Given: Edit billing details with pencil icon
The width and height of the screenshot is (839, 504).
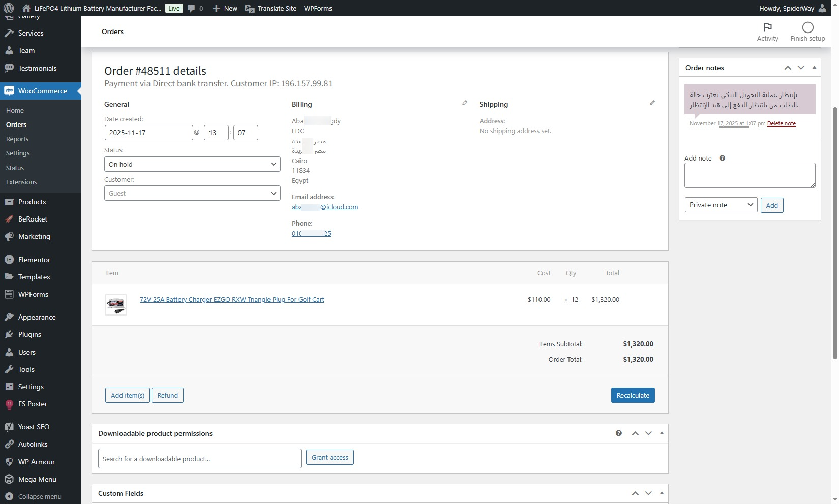Looking at the screenshot, I should click(x=464, y=103).
